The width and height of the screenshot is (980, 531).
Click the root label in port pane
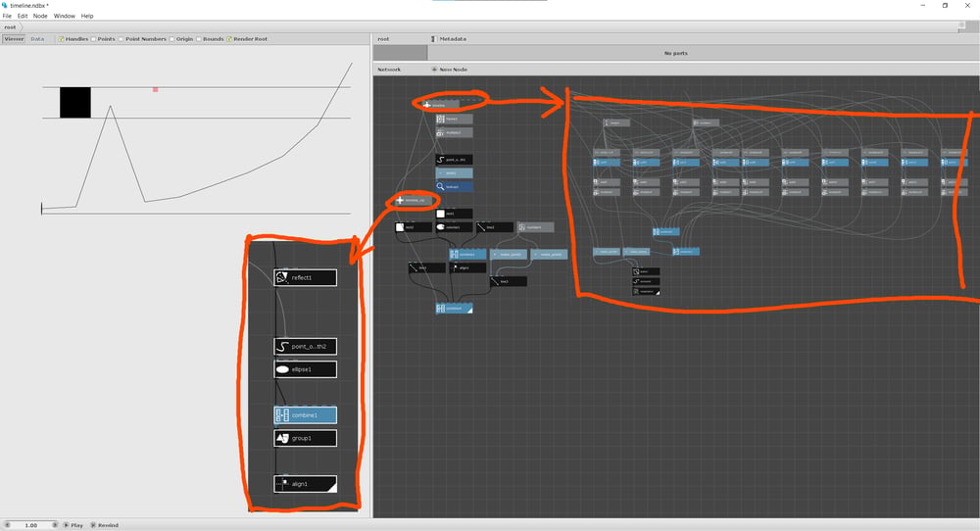383,39
